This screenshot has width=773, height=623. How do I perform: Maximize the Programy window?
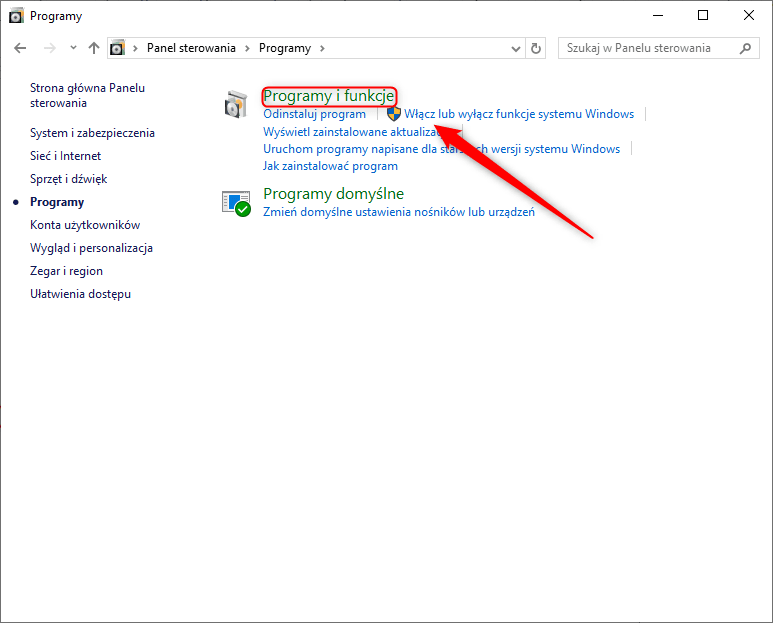point(703,15)
